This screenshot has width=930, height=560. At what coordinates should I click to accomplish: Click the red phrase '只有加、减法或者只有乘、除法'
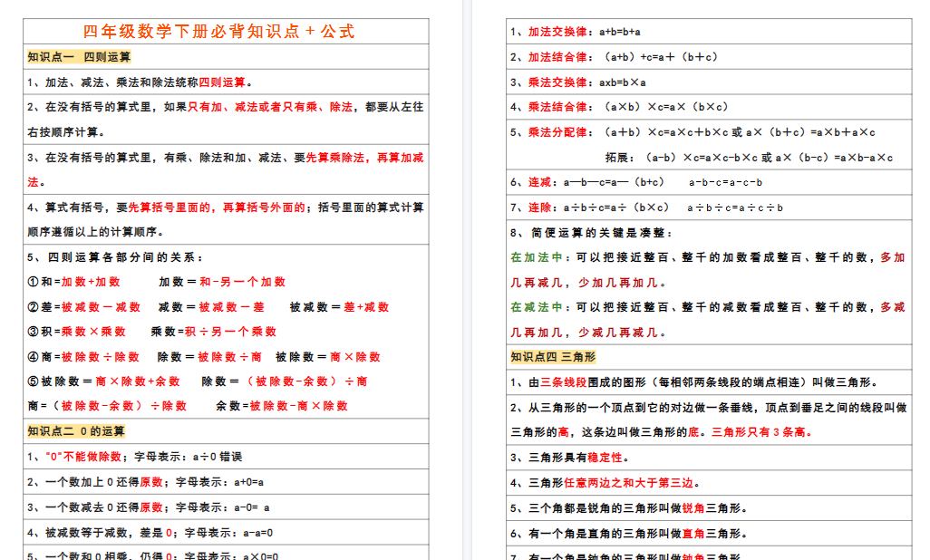270,107
